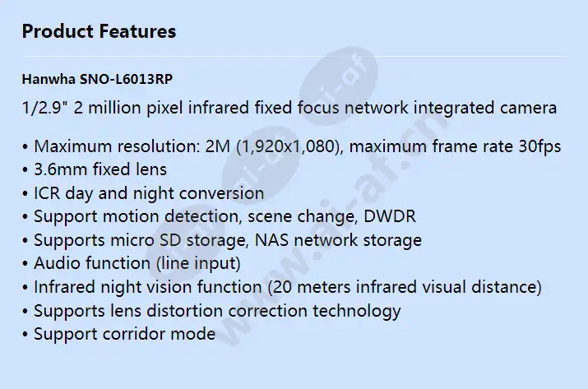Click Audio function line input text
This screenshot has height=389, width=588.
pyautogui.click(x=132, y=263)
